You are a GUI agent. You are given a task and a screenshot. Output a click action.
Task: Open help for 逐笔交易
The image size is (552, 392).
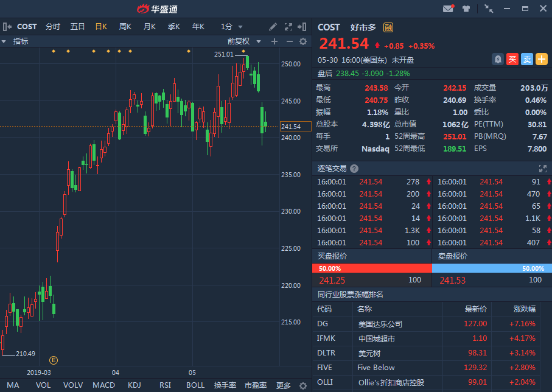tap(354, 169)
